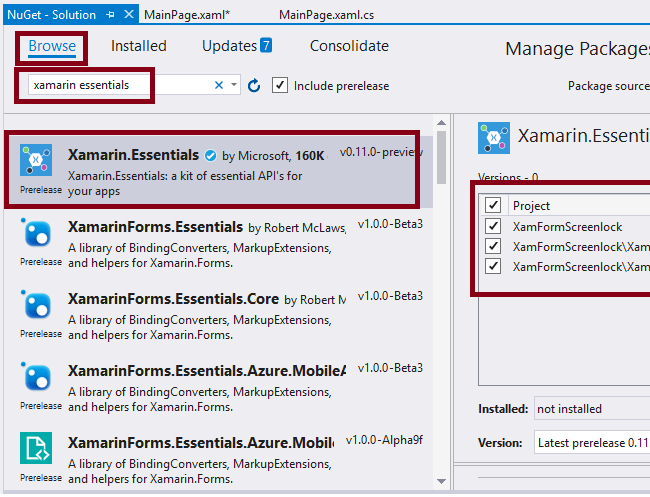Click the refresh icon beside search box
Screen dimensions: 650x497
254,86
